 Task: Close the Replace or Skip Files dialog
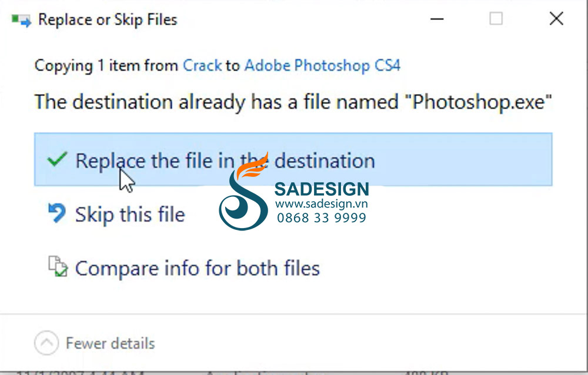tap(556, 18)
